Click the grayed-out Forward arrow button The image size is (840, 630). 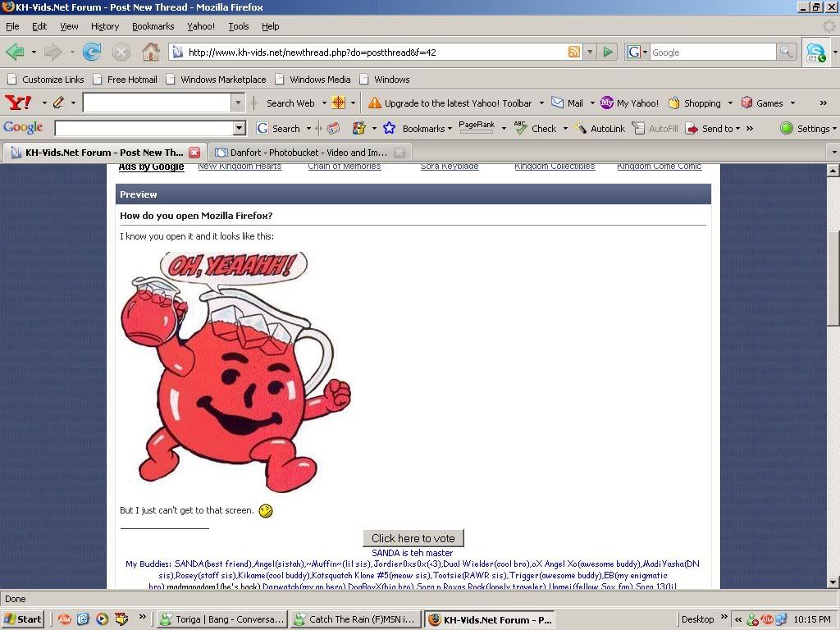[53, 52]
